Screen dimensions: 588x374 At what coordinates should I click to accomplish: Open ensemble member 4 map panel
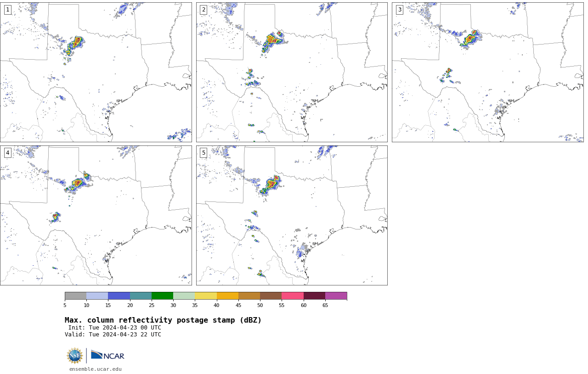96,215
